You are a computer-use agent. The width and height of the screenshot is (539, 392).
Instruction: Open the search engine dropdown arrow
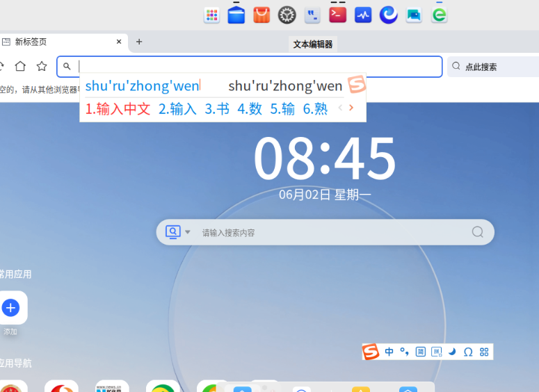click(x=187, y=232)
